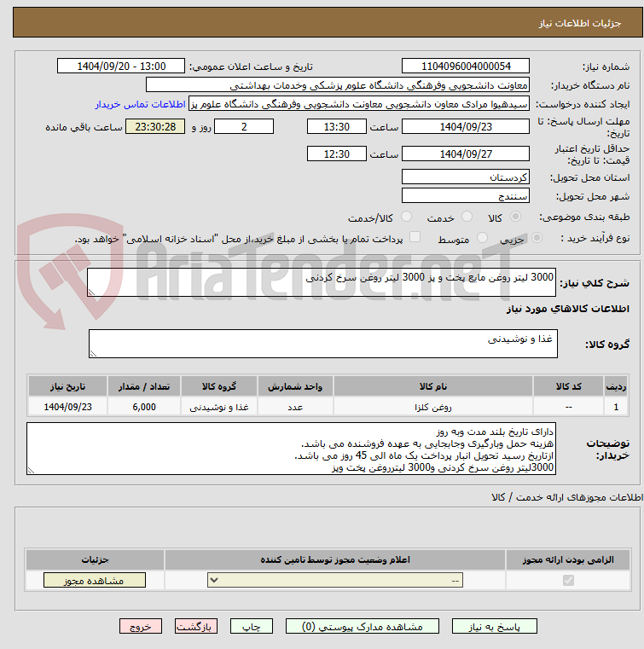Click the validity time 12:30 field
The image size is (644, 649).
tap(336, 154)
